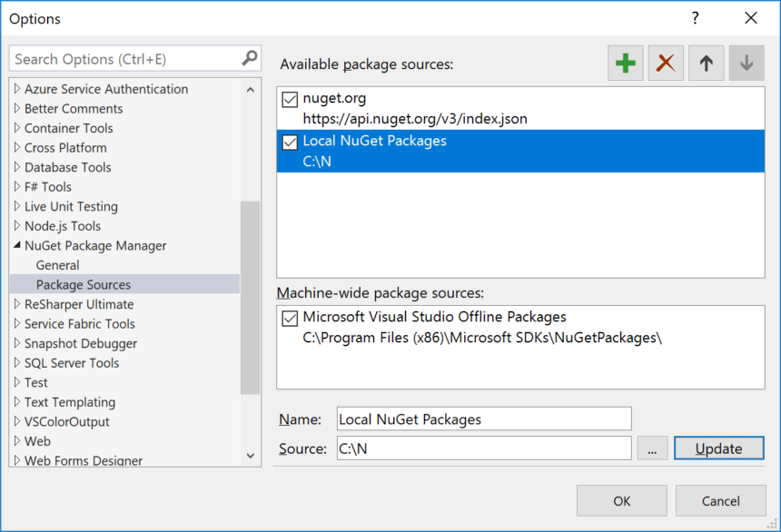Move Local NuGet Packages source up
This screenshot has height=532, width=781.
point(706,64)
